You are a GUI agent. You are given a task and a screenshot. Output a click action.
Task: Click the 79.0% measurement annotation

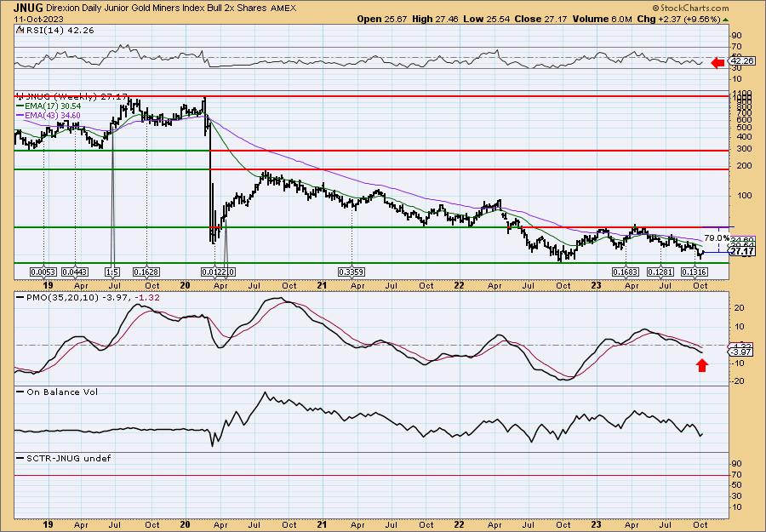pos(716,237)
